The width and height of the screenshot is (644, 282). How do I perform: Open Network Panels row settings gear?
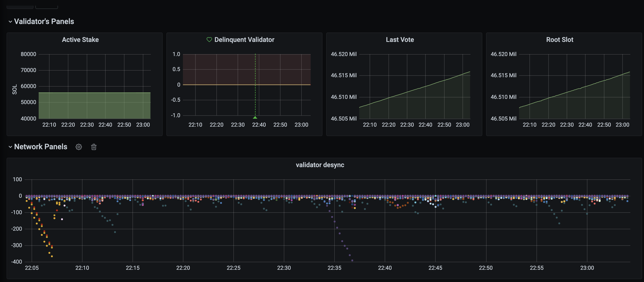click(79, 147)
